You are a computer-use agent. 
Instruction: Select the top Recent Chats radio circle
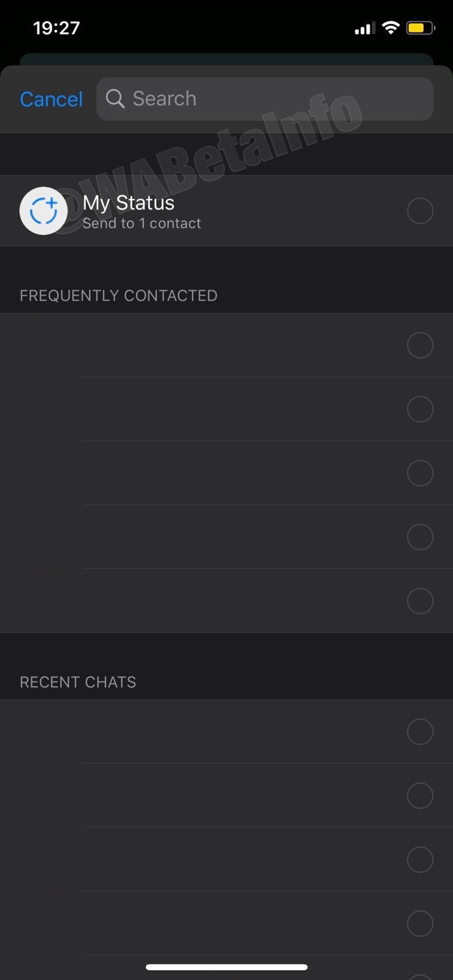click(420, 731)
